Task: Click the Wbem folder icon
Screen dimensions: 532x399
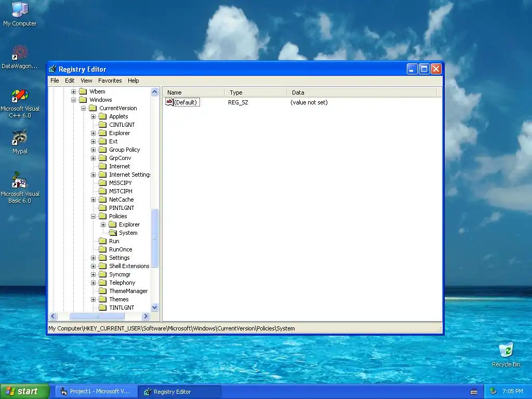Action: coord(83,91)
